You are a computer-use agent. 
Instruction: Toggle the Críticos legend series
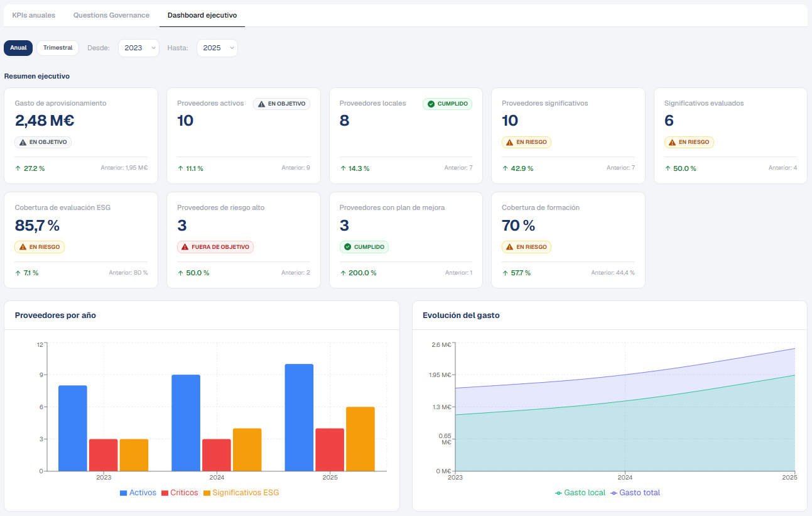click(180, 493)
